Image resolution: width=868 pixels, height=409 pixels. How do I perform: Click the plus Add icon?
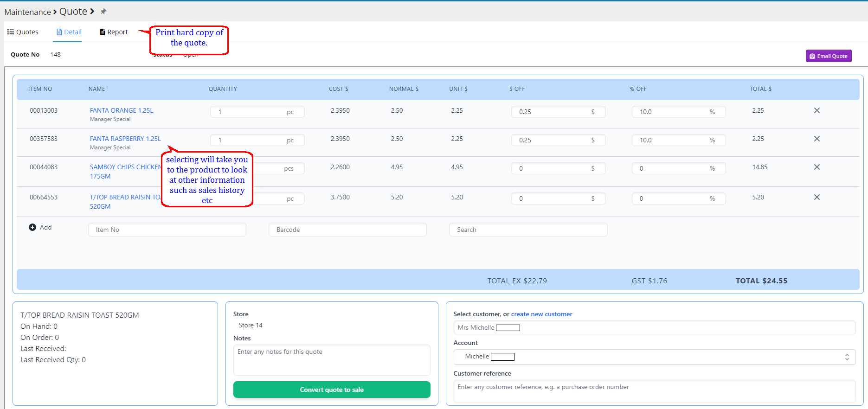[x=32, y=227]
